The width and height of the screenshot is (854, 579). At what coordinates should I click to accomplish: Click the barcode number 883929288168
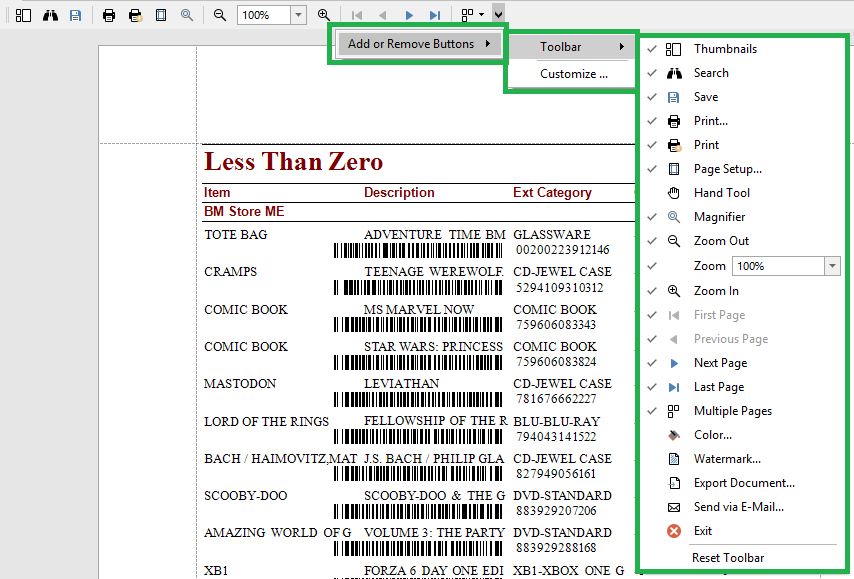(556, 547)
